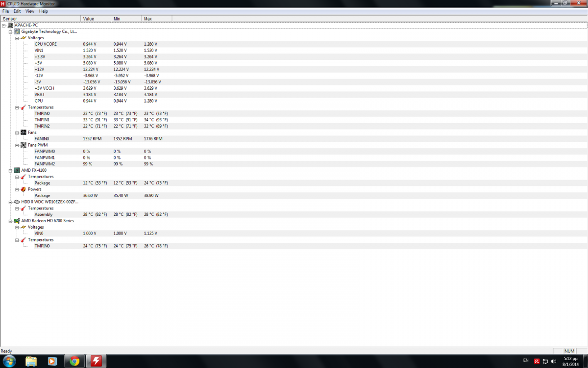Click the Voltages icon under Gigabyte Technology

tap(23, 38)
